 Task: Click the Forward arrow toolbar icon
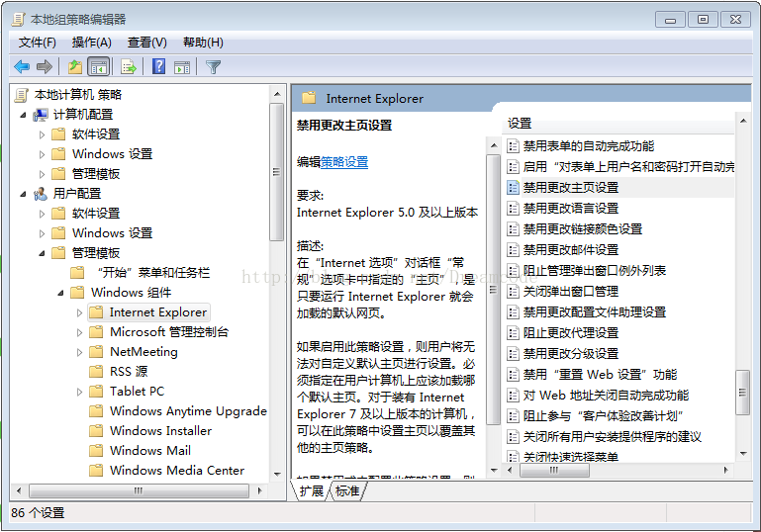pyautogui.click(x=45, y=66)
